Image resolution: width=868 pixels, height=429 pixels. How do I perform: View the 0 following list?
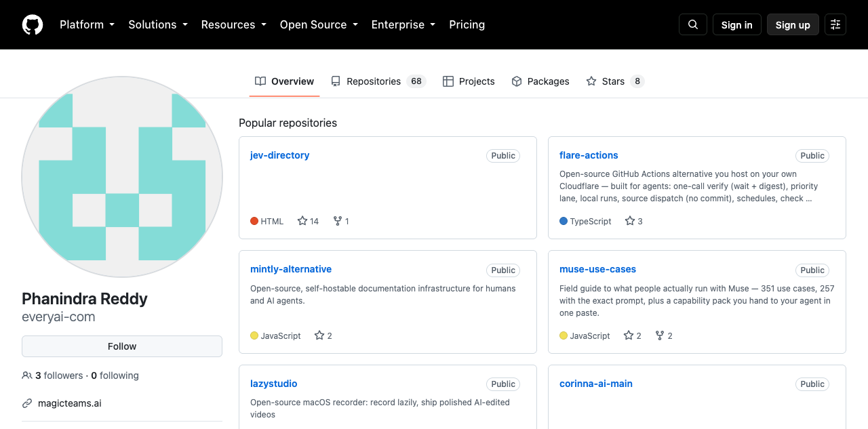(x=115, y=375)
